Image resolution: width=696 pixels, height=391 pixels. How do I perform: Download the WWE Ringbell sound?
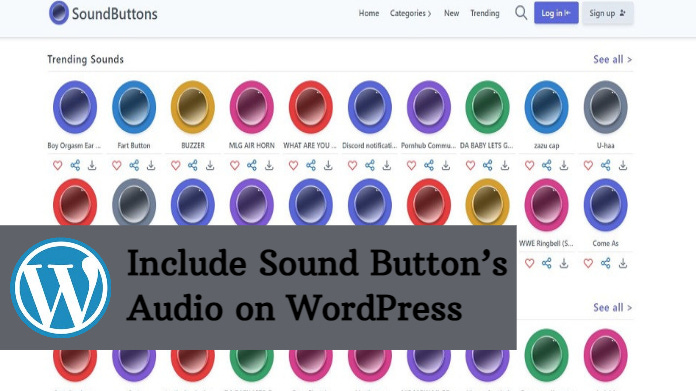(x=564, y=263)
